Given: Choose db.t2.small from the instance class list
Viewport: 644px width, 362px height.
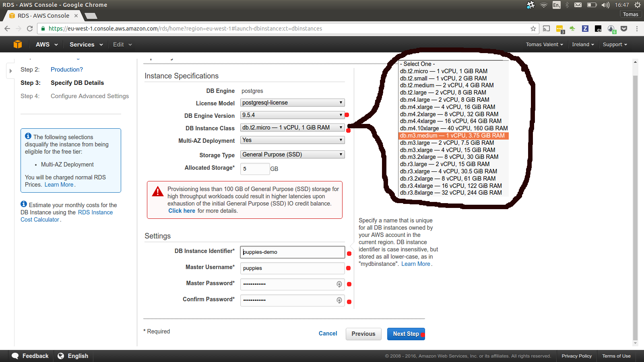Looking at the screenshot, I should 454,78.
